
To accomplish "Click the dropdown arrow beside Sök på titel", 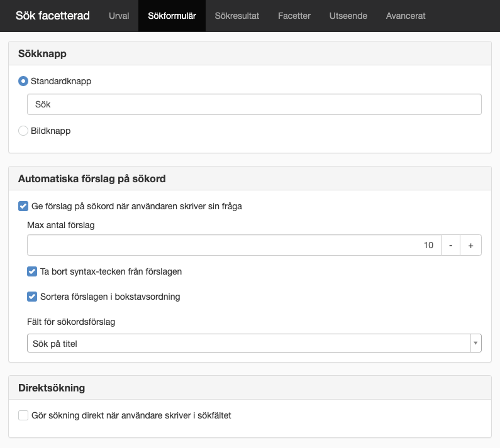I will (x=475, y=343).
